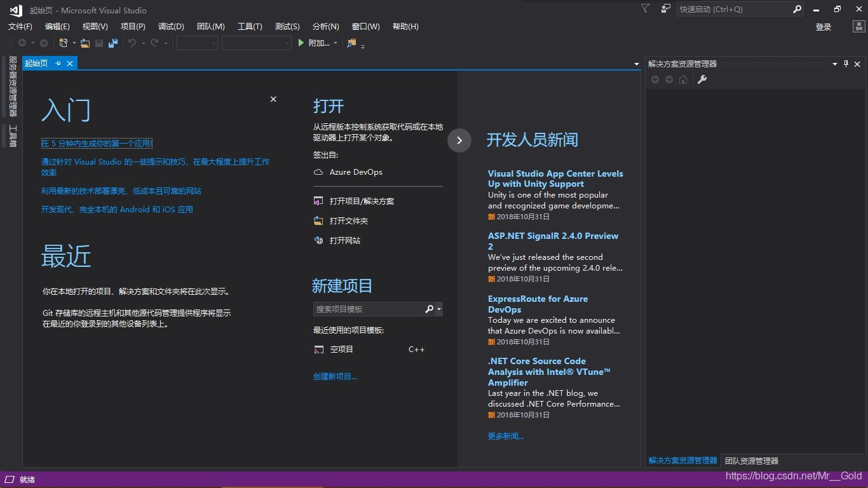Click the 利用最新的技术部署漂亮 website link
Viewport: 868px width, 488px height.
click(121, 191)
